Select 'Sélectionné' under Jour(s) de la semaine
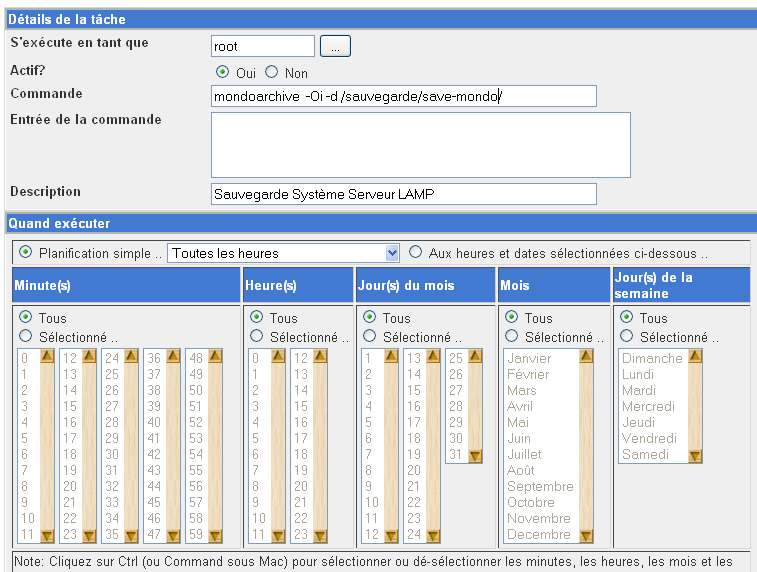 click(626, 337)
